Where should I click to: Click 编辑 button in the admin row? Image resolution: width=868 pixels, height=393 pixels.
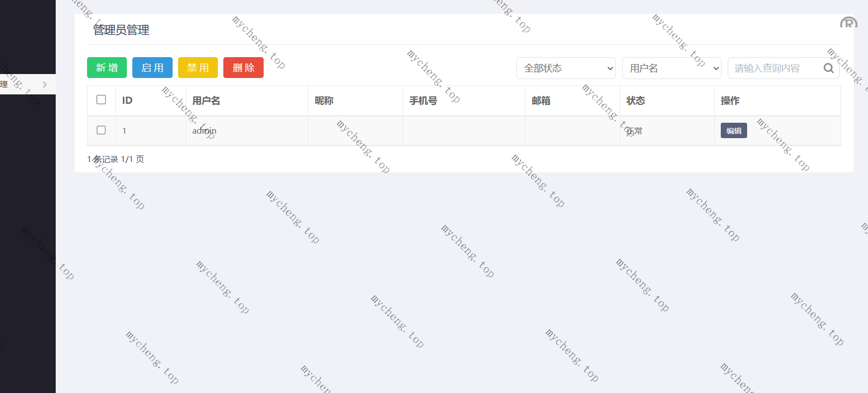click(734, 131)
